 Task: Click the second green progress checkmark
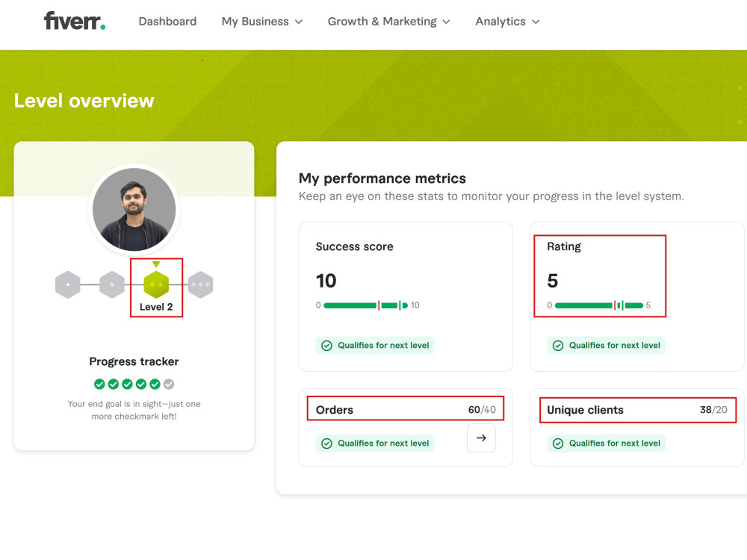pyautogui.click(x=114, y=384)
